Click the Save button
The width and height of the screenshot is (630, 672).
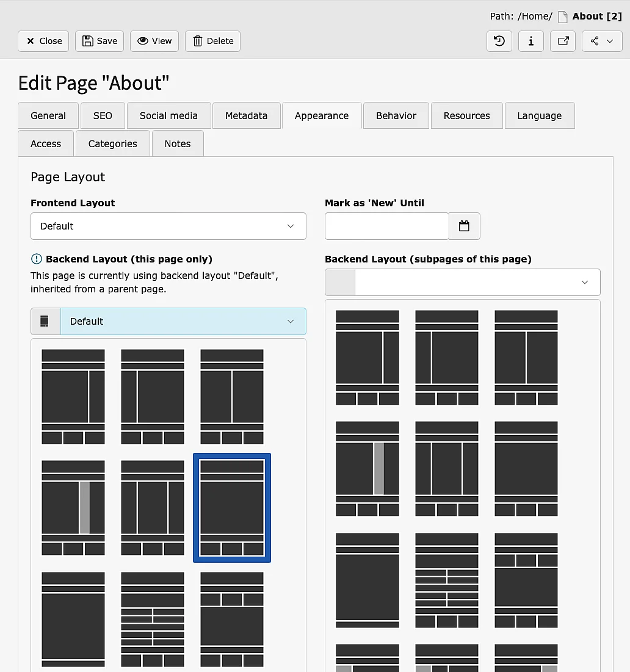coord(100,41)
